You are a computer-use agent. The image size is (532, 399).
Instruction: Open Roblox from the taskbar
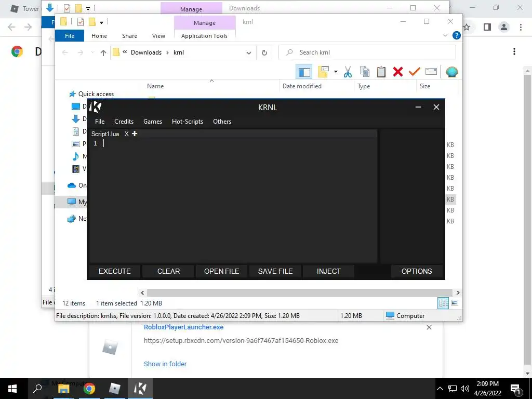115,389
